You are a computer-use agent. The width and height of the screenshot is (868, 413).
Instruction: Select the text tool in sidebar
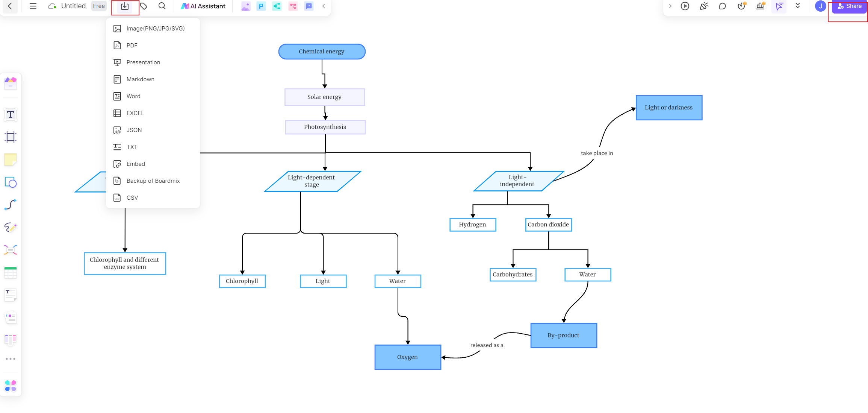[x=10, y=115]
